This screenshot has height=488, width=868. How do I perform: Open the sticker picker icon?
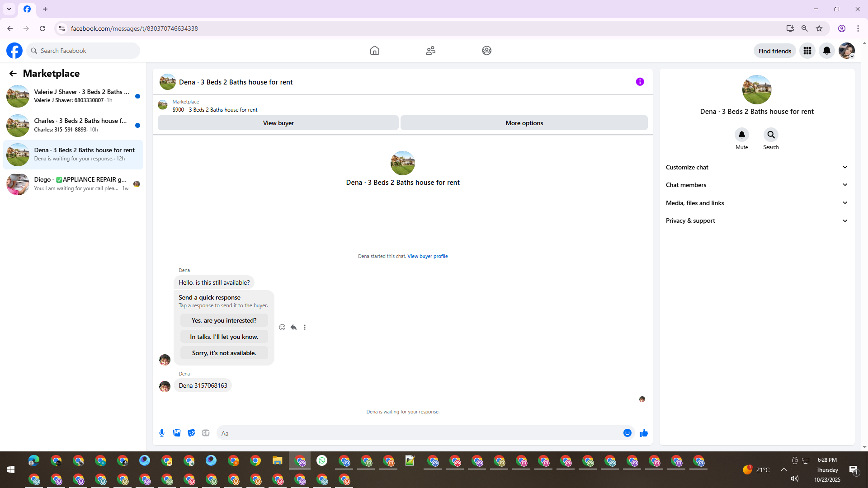pyautogui.click(x=191, y=433)
